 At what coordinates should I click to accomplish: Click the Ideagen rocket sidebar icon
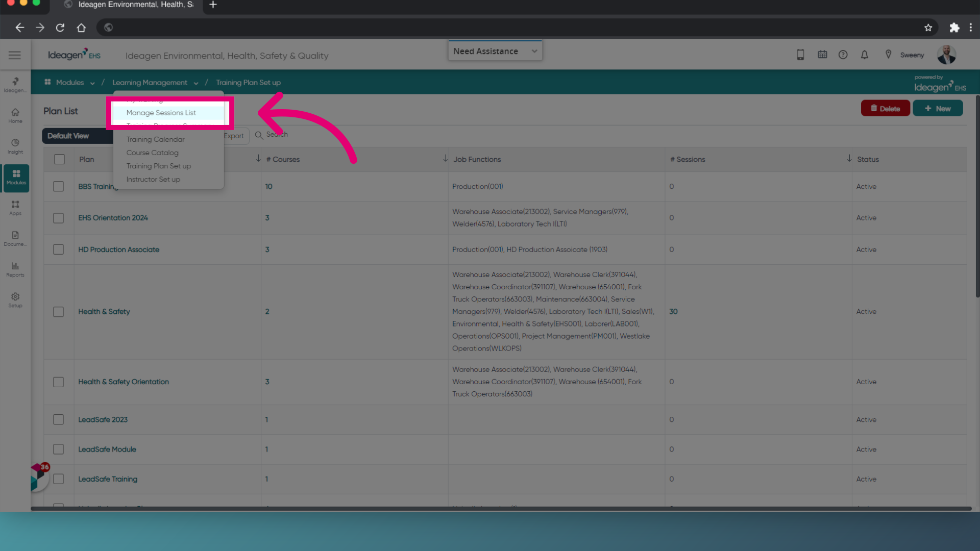[x=15, y=85]
